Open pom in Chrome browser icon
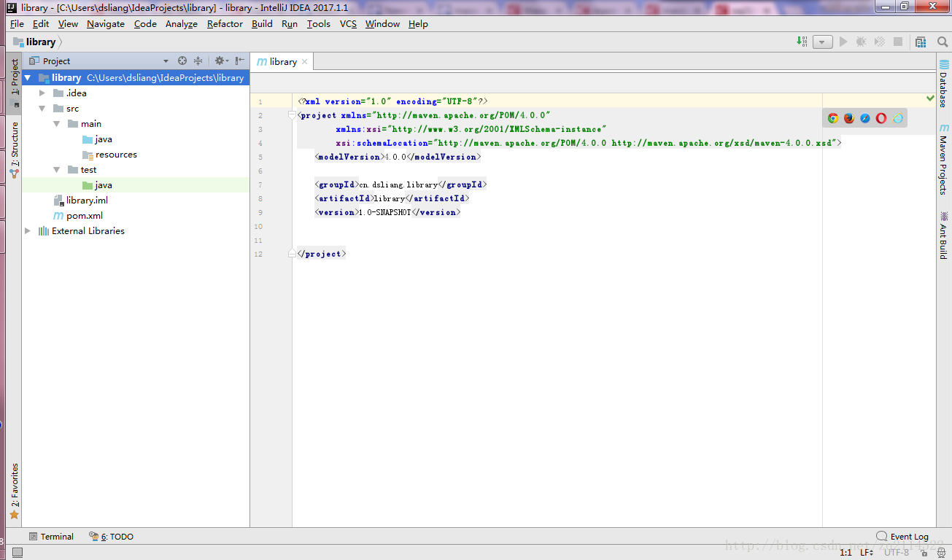 pyautogui.click(x=833, y=118)
